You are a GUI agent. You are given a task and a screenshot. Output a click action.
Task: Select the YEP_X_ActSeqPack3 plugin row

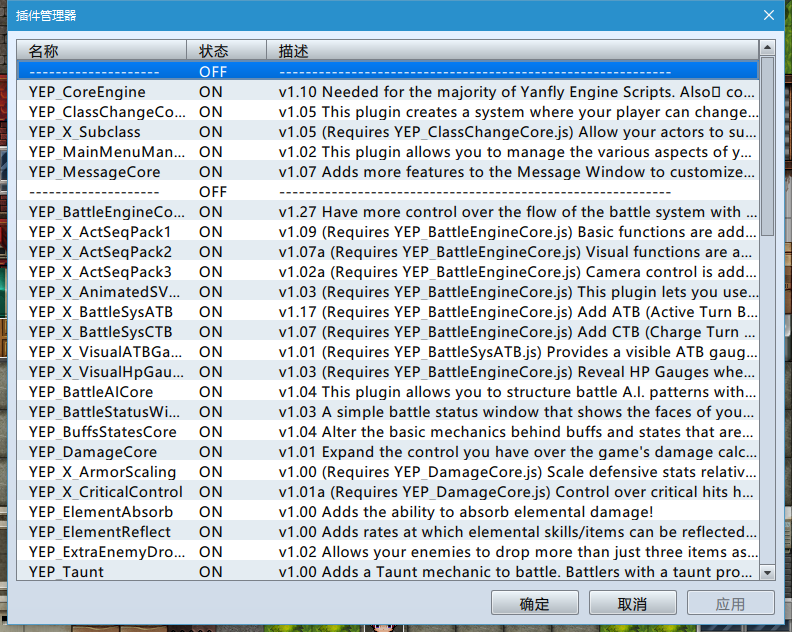click(388, 272)
